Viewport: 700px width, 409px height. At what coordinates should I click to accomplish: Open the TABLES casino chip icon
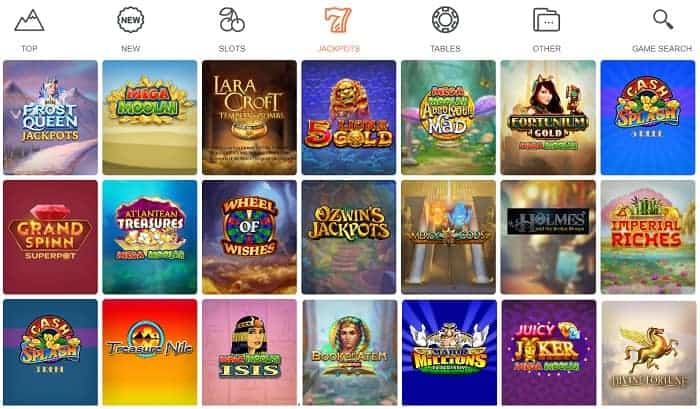click(445, 20)
